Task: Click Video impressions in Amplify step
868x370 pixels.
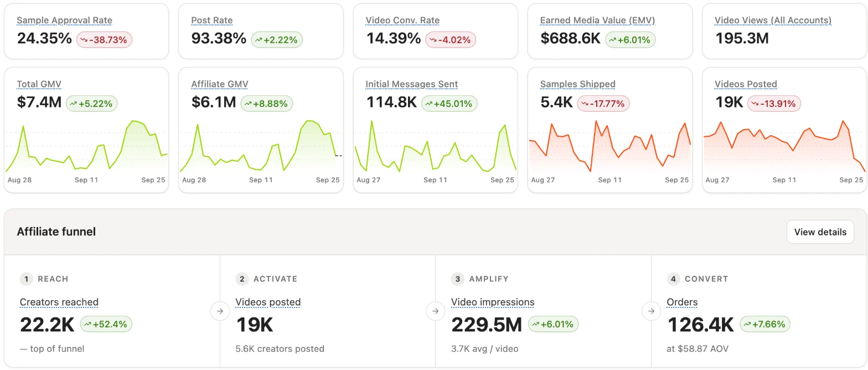Action: coord(493,302)
